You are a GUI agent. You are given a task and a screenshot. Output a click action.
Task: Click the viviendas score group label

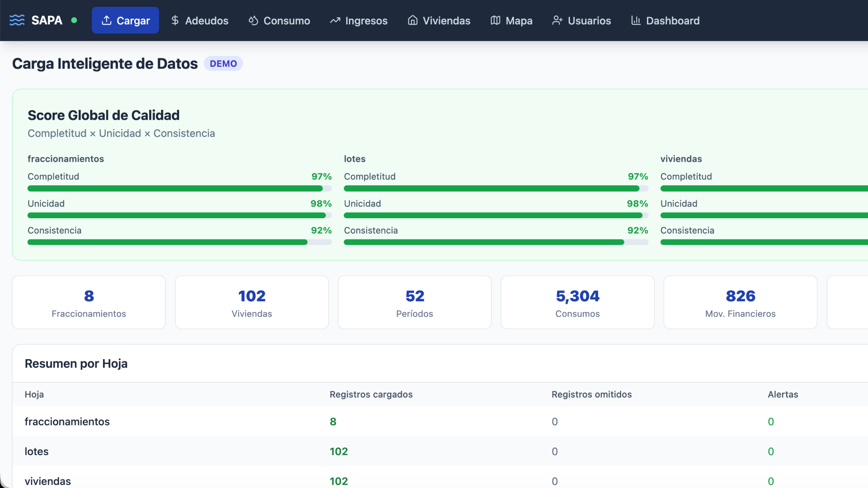[681, 159]
